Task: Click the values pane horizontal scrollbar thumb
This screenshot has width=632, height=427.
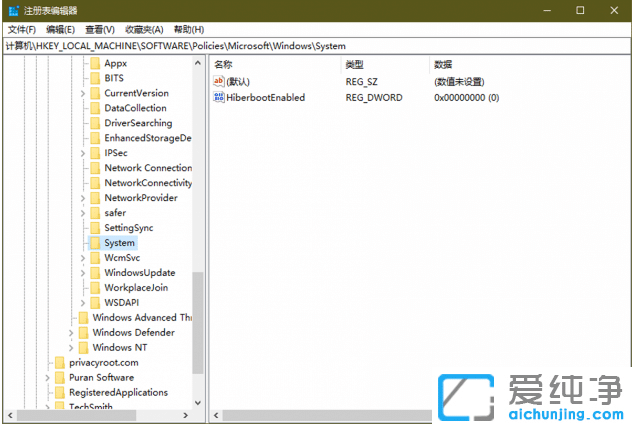Action: pyautogui.click(x=327, y=415)
